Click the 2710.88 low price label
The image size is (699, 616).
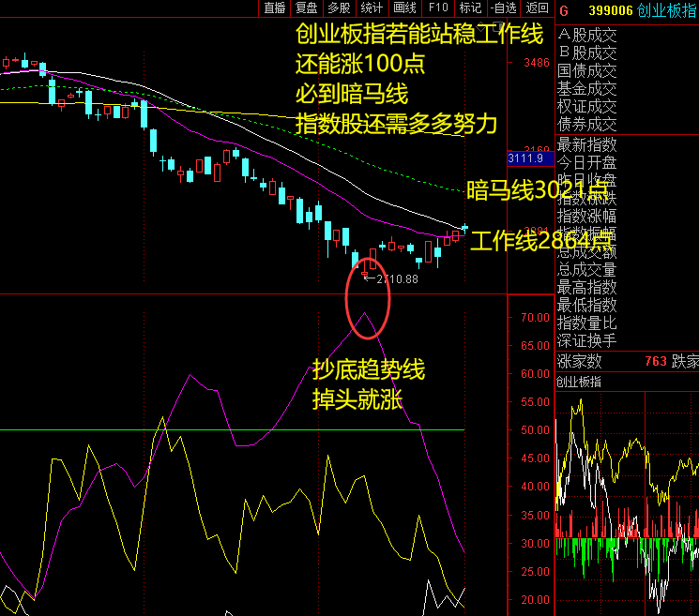(x=397, y=279)
